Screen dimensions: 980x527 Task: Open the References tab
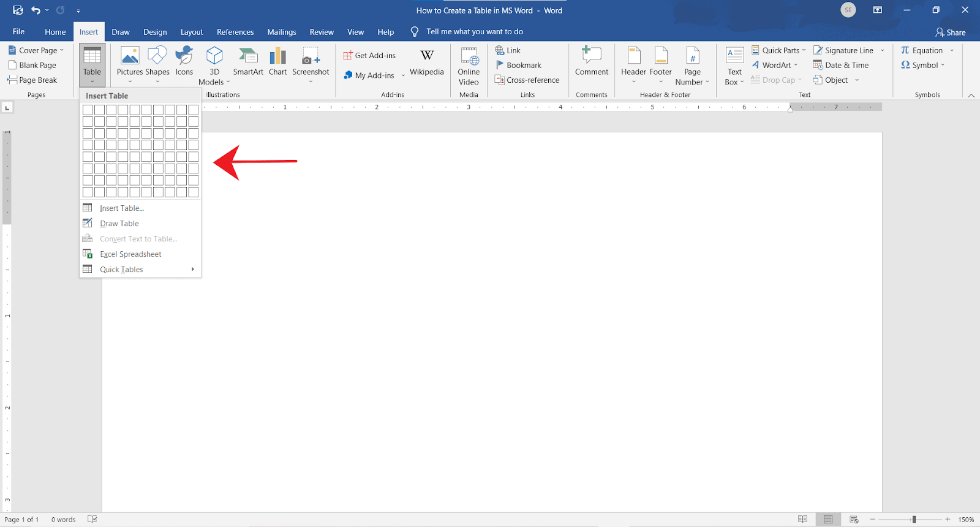pyautogui.click(x=235, y=32)
